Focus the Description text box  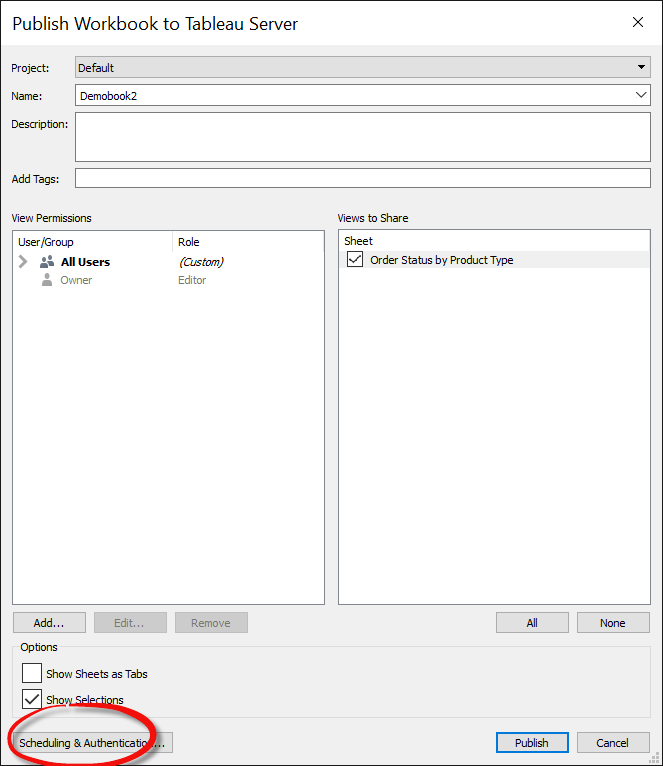tap(363, 137)
